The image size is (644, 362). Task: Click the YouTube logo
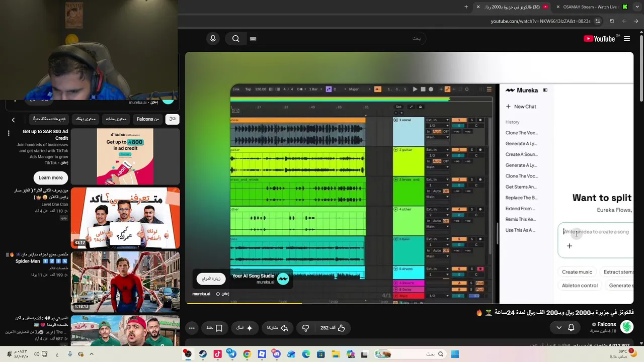[x=599, y=39]
